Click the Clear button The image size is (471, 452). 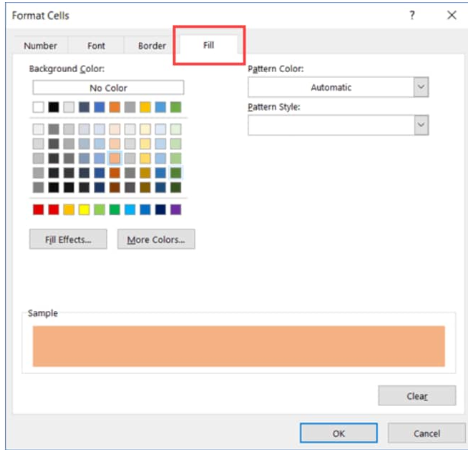(x=417, y=396)
